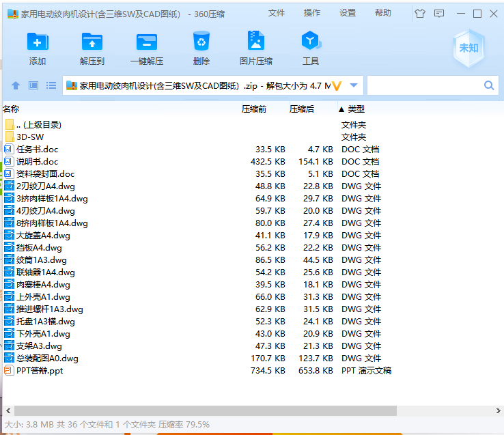Sort by the 类型 column header
This screenshot has height=435, width=504.
pos(356,109)
